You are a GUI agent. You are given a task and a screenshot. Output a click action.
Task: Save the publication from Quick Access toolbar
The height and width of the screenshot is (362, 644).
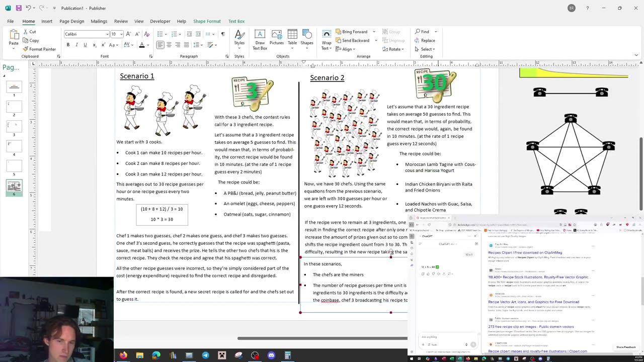tap(19, 8)
